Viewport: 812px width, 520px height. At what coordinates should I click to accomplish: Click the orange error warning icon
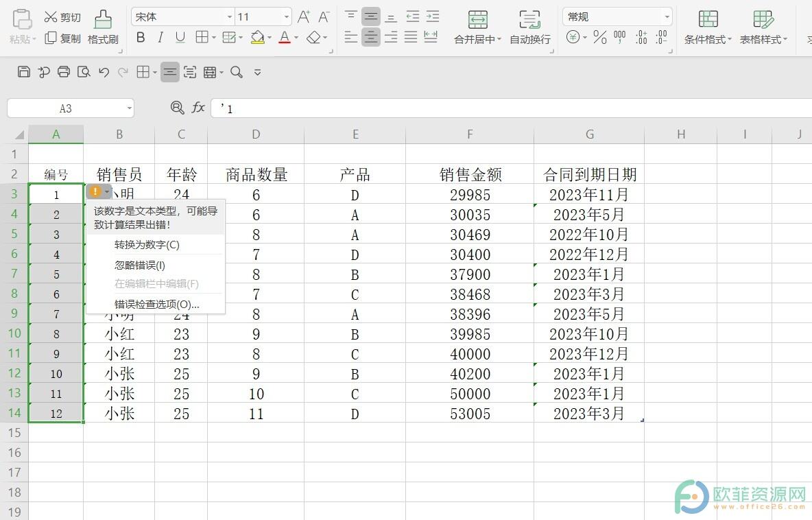point(95,191)
